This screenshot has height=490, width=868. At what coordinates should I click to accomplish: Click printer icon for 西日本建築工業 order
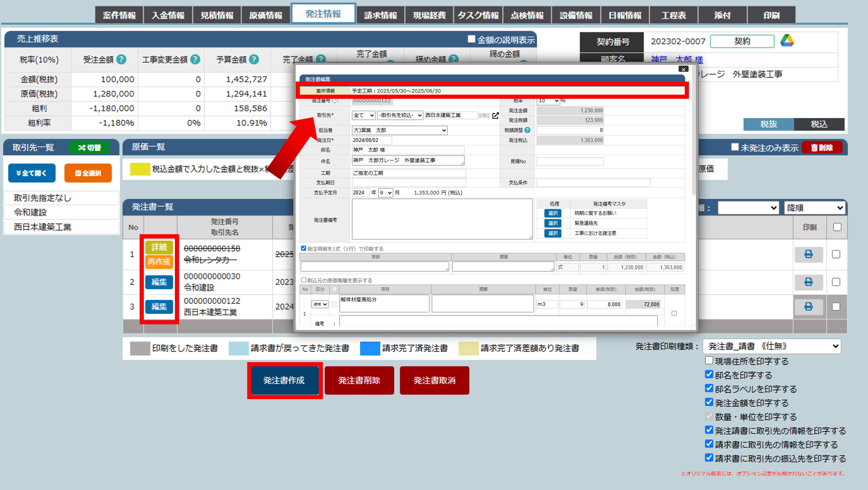(x=808, y=306)
